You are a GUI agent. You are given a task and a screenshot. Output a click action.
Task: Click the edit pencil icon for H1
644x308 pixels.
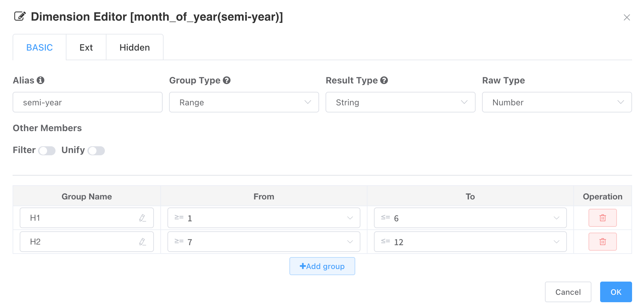[142, 218]
